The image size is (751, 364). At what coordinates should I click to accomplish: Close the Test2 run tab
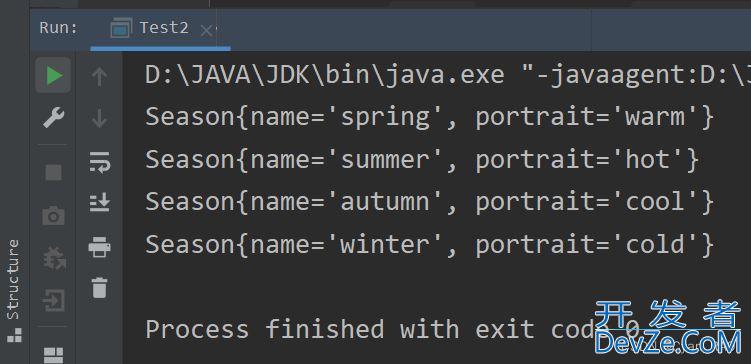tap(206, 32)
